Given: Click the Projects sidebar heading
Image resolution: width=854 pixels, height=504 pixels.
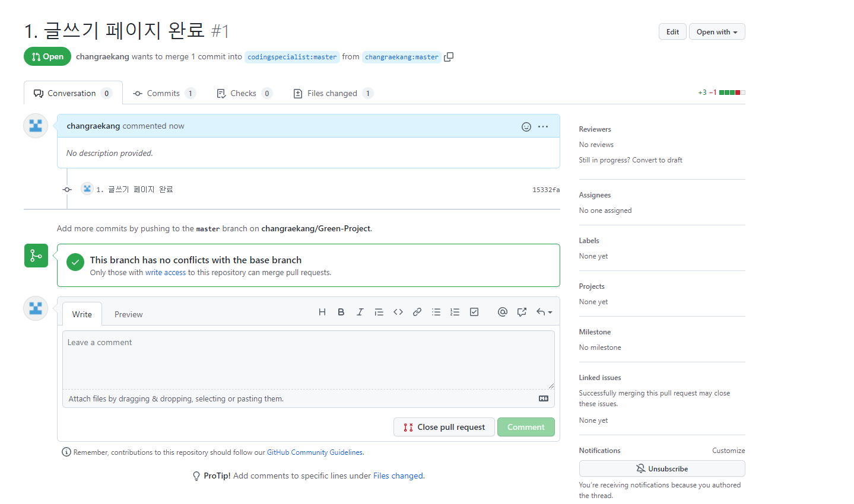Looking at the screenshot, I should coord(592,286).
